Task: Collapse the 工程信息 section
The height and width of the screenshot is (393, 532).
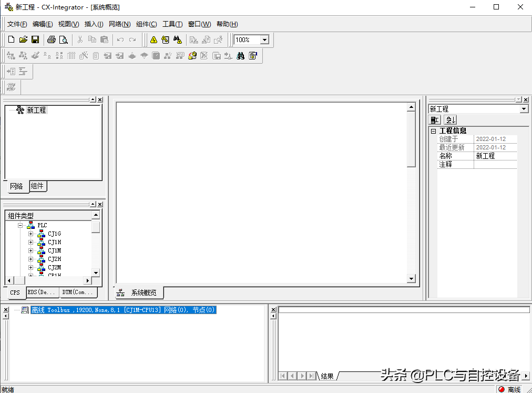Action: pos(433,131)
